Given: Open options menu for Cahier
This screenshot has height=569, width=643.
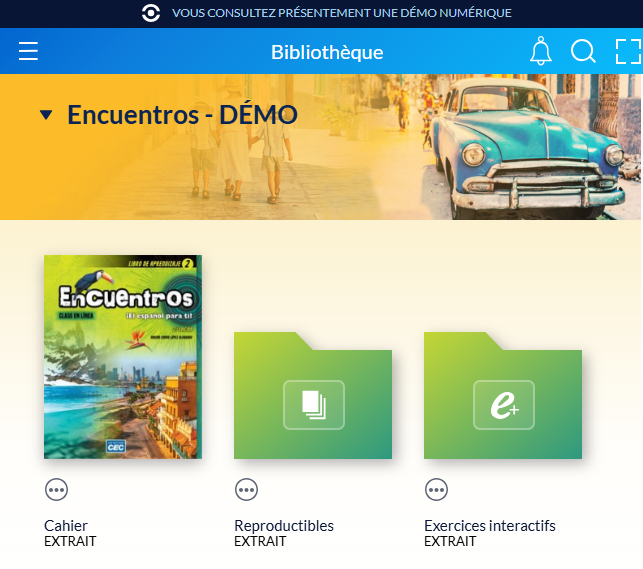Looking at the screenshot, I should pyautogui.click(x=56, y=489).
